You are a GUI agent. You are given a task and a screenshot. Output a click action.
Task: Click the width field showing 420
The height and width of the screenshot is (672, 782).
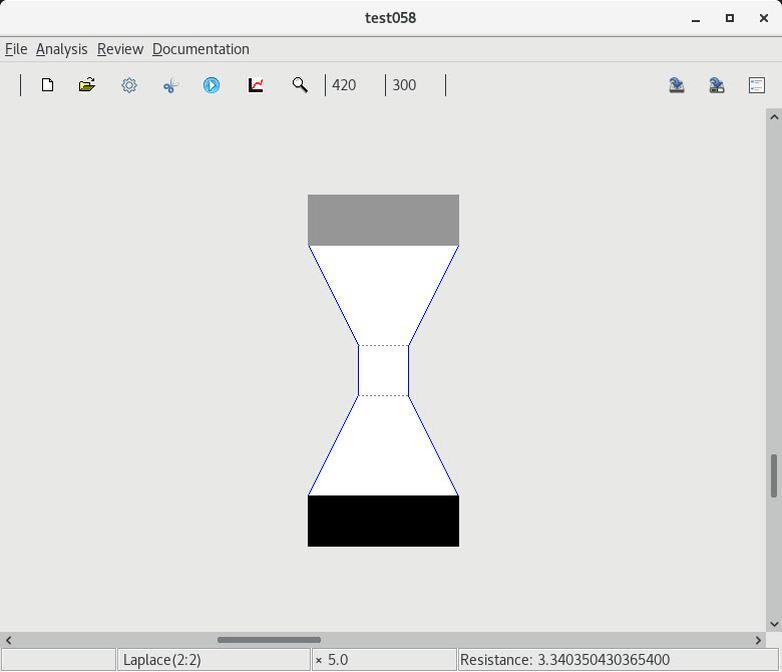354,85
